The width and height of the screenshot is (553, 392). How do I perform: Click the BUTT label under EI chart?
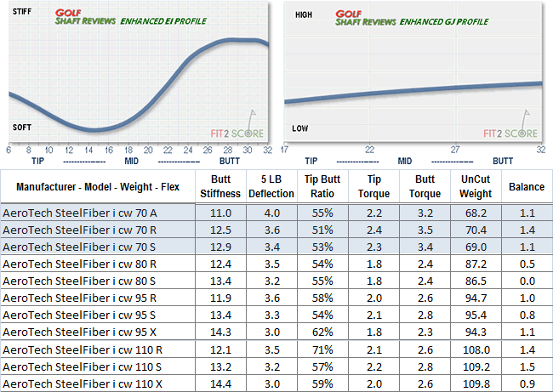tap(230, 161)
